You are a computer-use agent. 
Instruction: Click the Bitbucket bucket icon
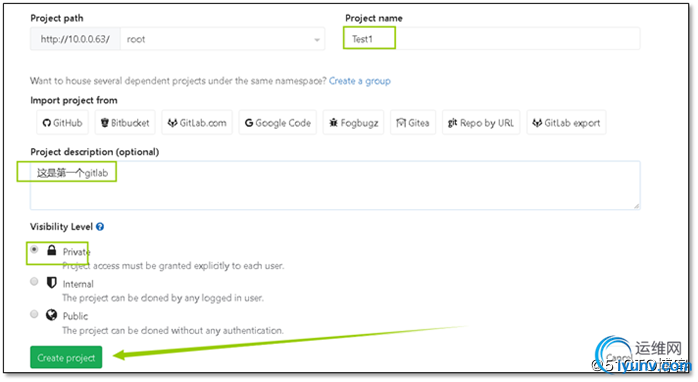[x=105, y=123]
